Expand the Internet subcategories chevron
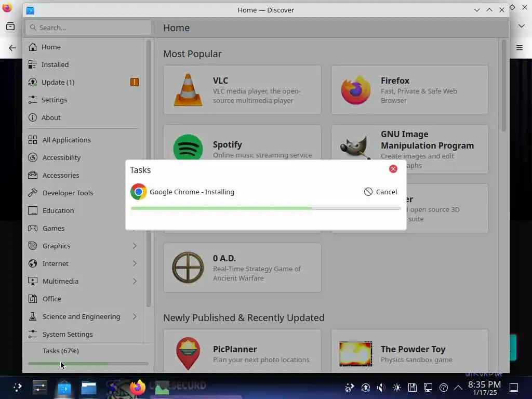The width and height of the screenshot is (532, 399). pos(135,263)
